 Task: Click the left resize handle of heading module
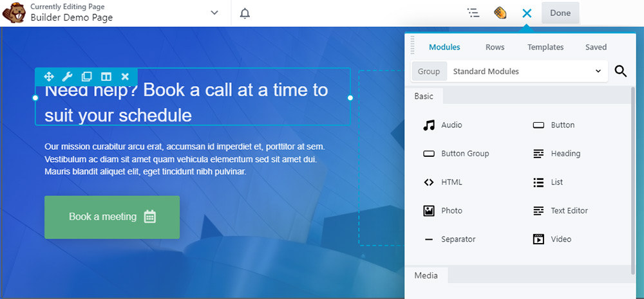point(35,98)
